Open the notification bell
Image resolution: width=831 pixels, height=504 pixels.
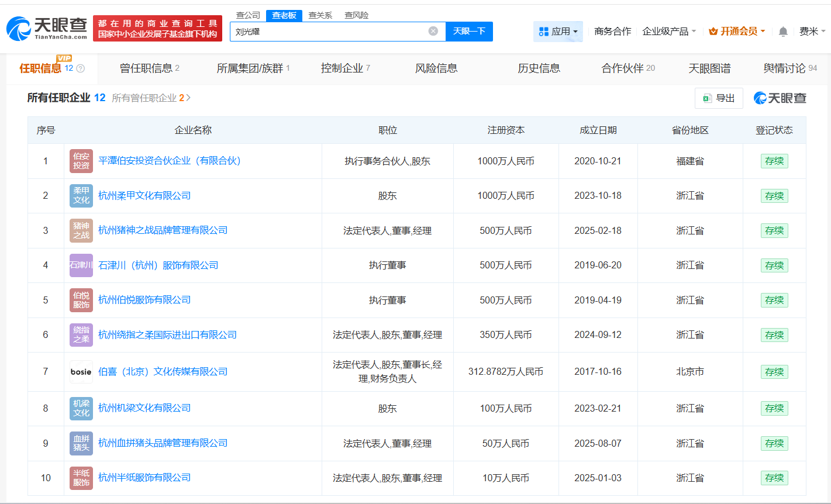pos(782,32)
